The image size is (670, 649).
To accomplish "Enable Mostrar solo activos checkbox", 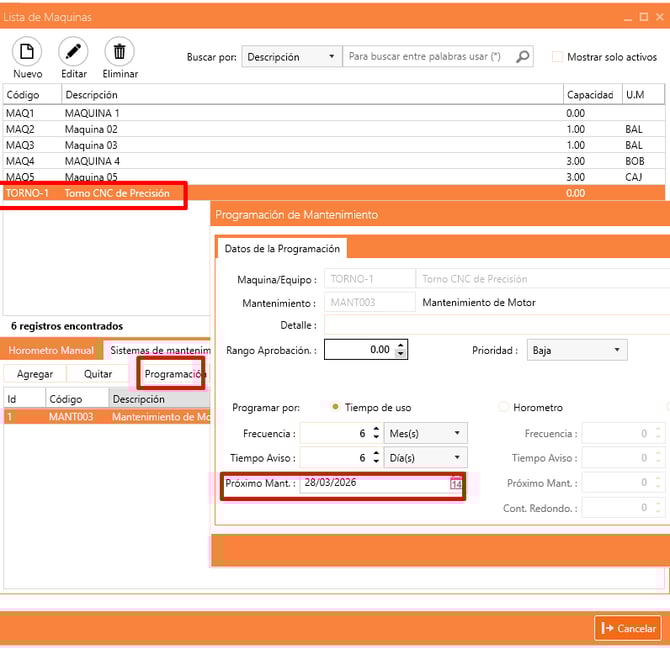I will point(558,57).
